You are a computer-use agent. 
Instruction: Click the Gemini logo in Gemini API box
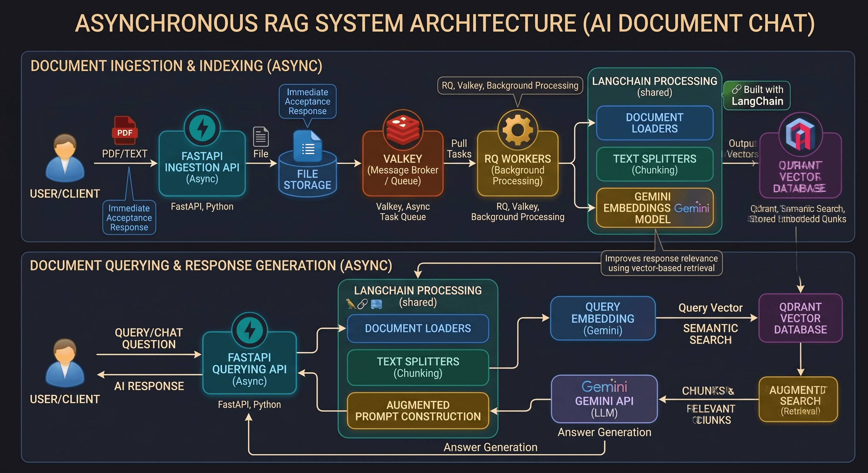(604, 386)
